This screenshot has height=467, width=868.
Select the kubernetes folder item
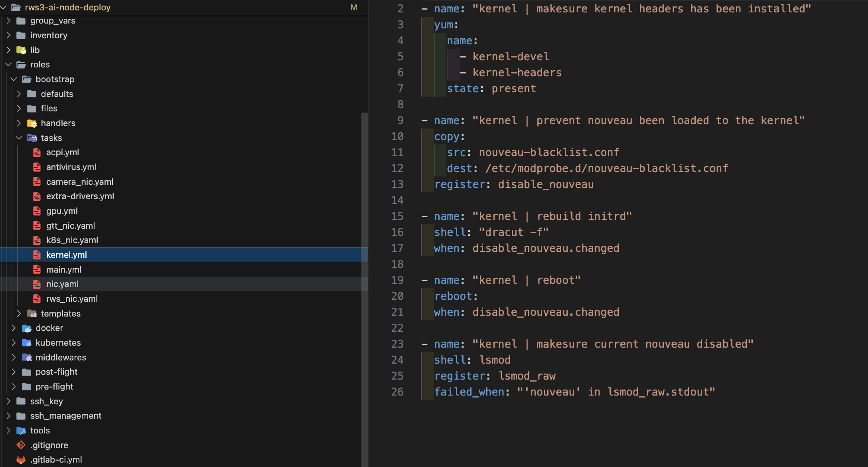pos(57,343)
